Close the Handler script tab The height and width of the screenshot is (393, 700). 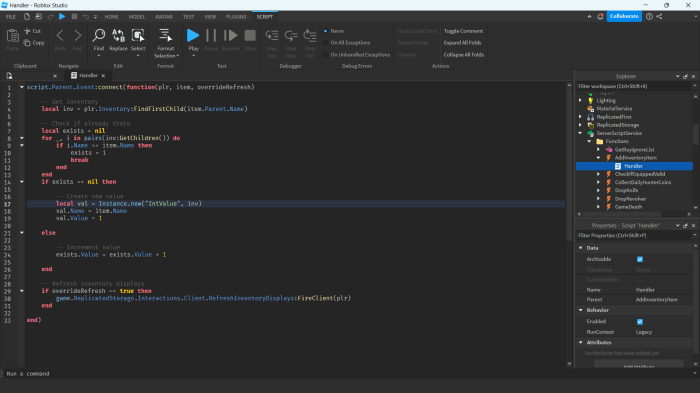(103, 76)
